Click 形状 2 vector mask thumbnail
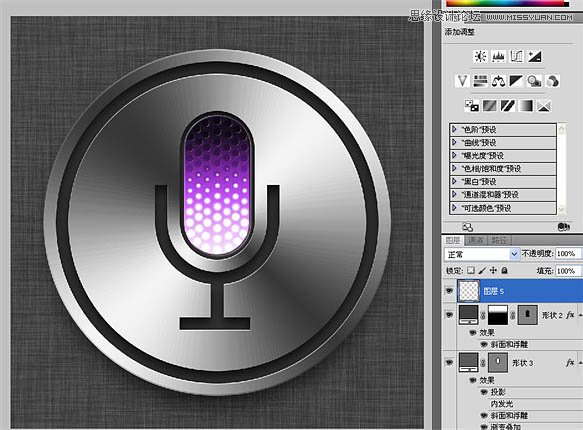Viewport: 583px width, 430px height. tap(528, 315)
